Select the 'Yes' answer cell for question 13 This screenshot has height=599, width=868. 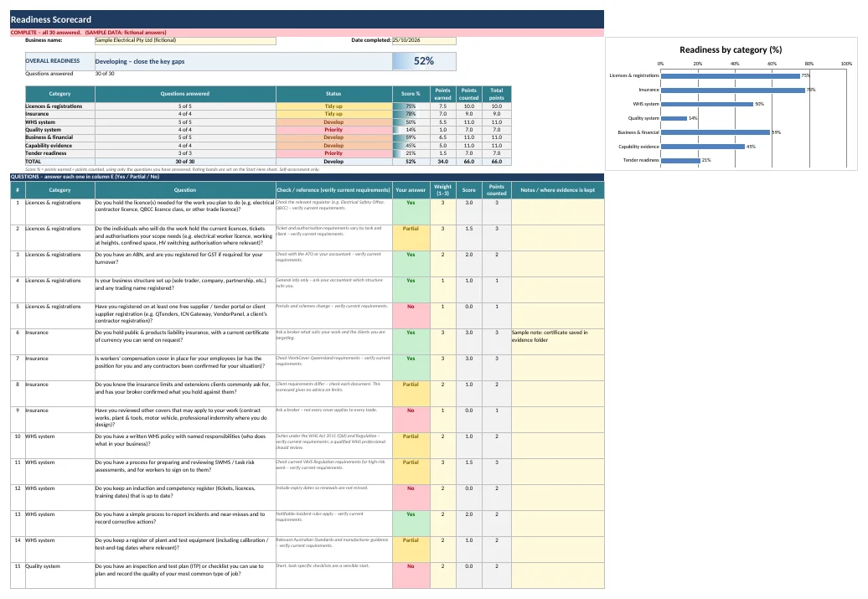[411, 524]
